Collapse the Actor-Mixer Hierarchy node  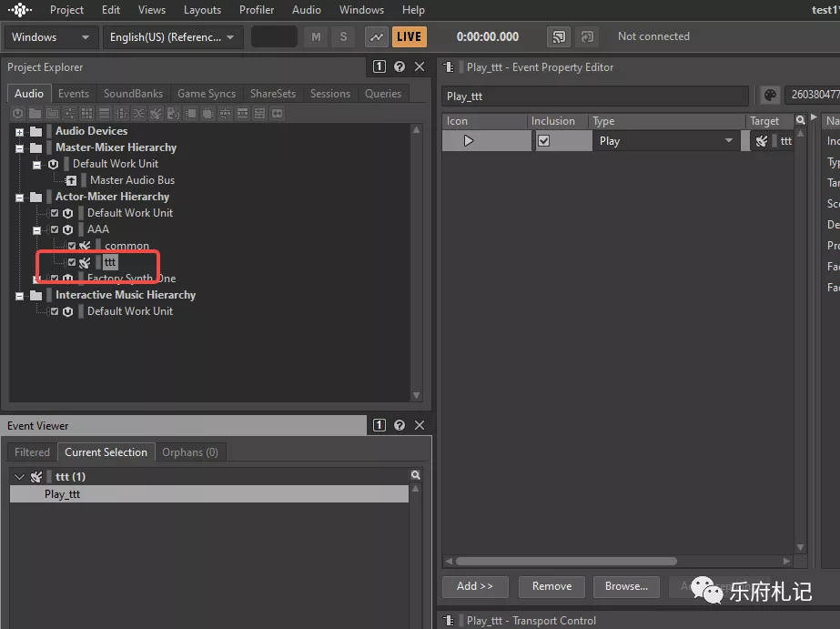click(20, 198)
